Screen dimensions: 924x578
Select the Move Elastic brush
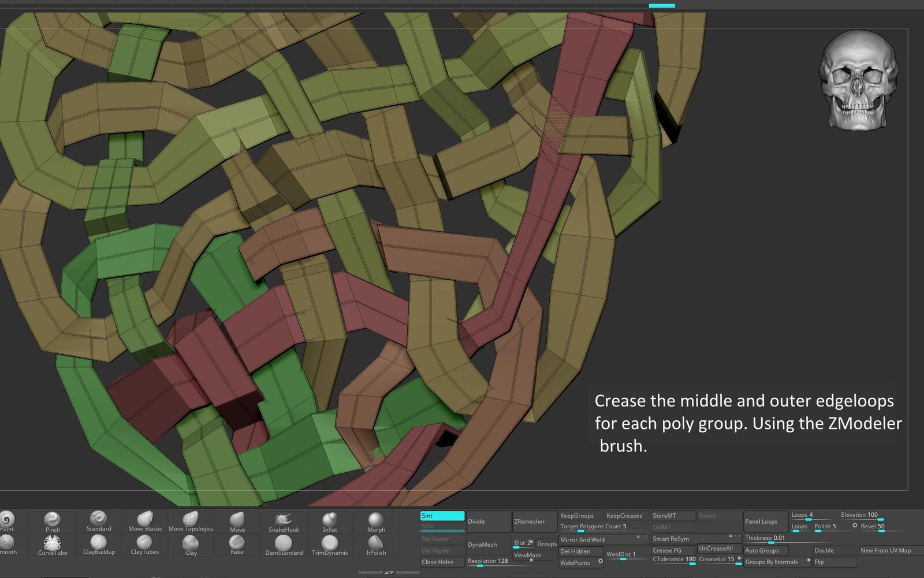tap(145, 521)
